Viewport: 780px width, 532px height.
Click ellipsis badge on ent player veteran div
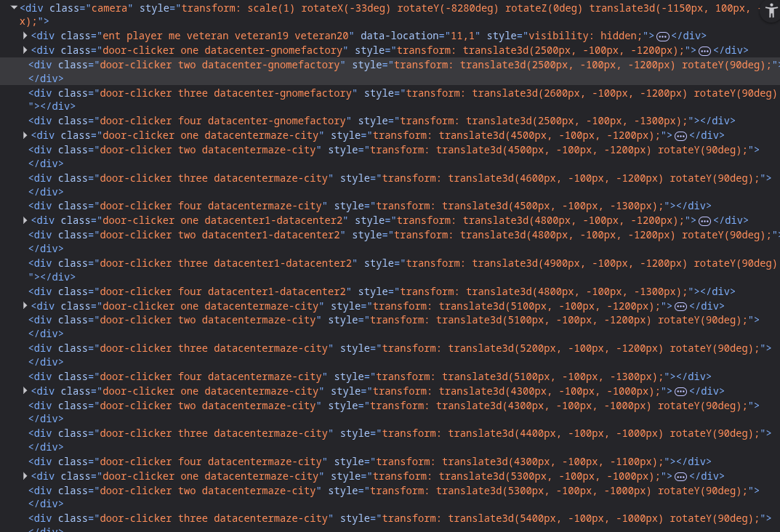(662, 36)
